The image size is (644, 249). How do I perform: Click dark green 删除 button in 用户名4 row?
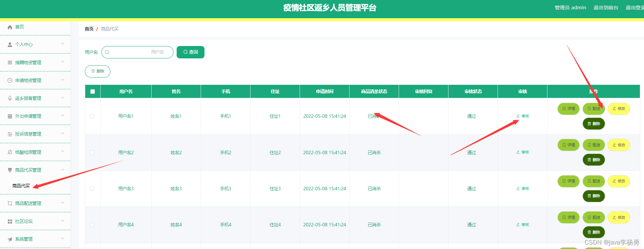click(594, 232)
